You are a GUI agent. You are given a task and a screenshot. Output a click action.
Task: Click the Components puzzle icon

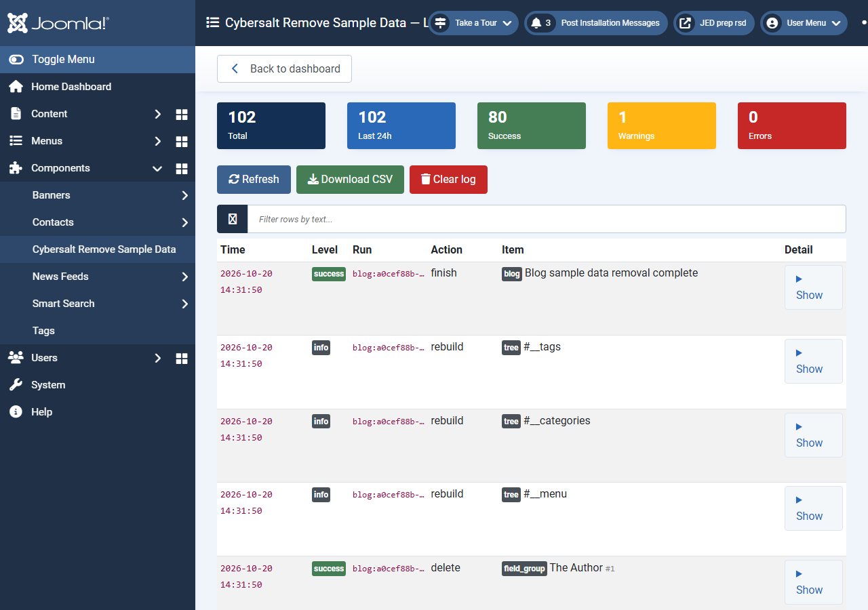16,168
